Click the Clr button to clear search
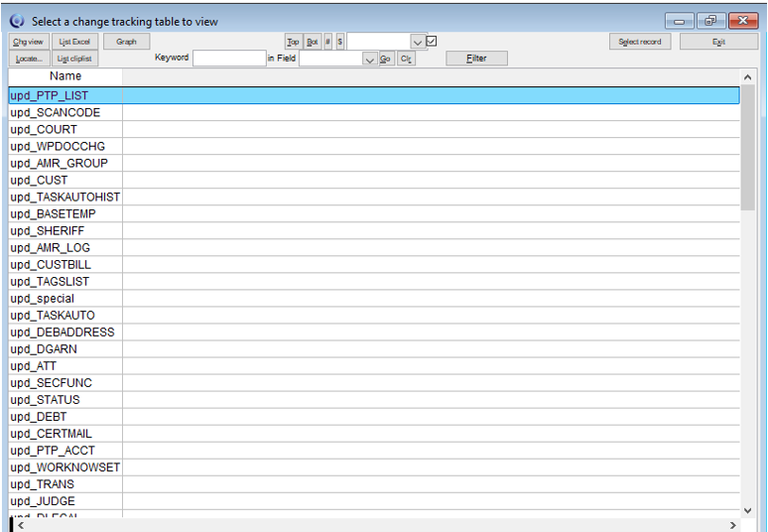This screenshot has width=768, height=532. 406,59
